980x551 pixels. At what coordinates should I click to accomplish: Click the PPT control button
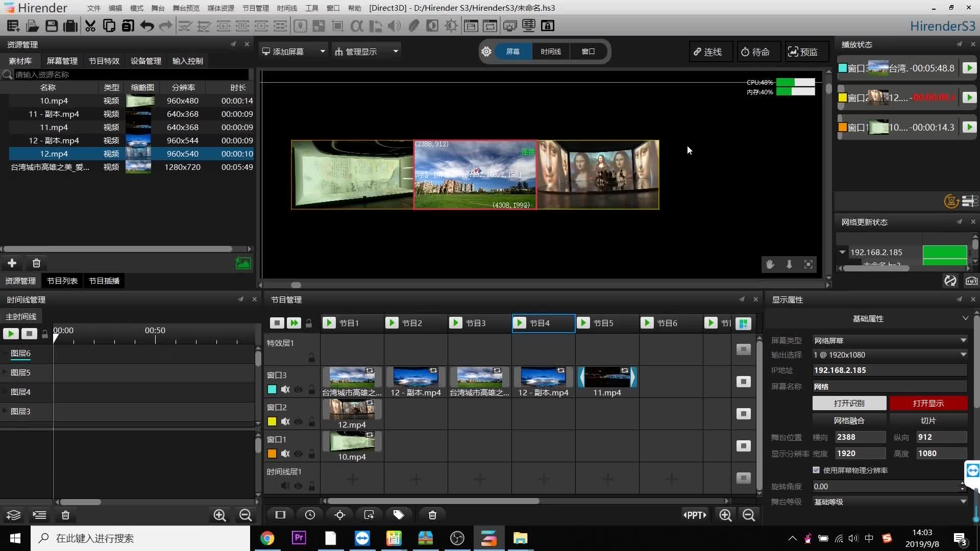click(695, 515)
